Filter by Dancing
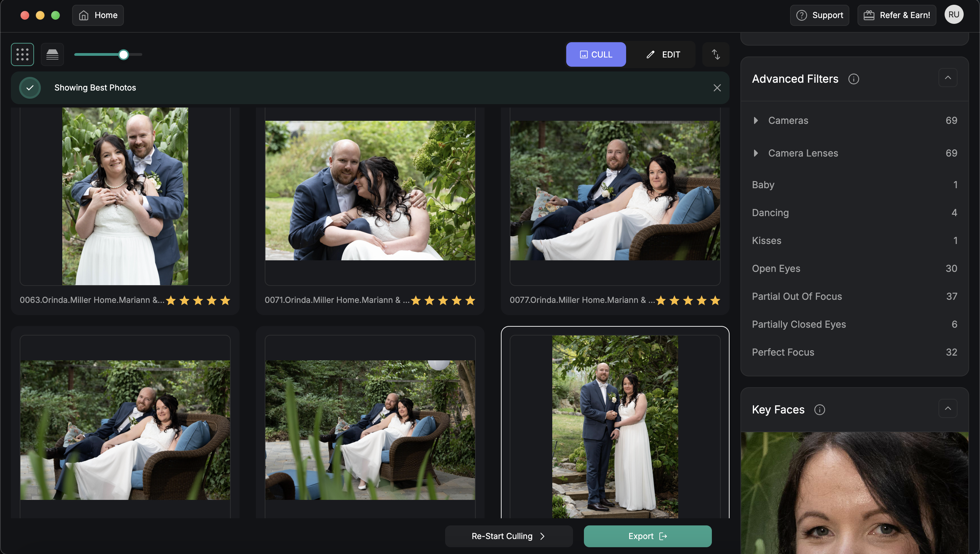 (x=854, y=213)
